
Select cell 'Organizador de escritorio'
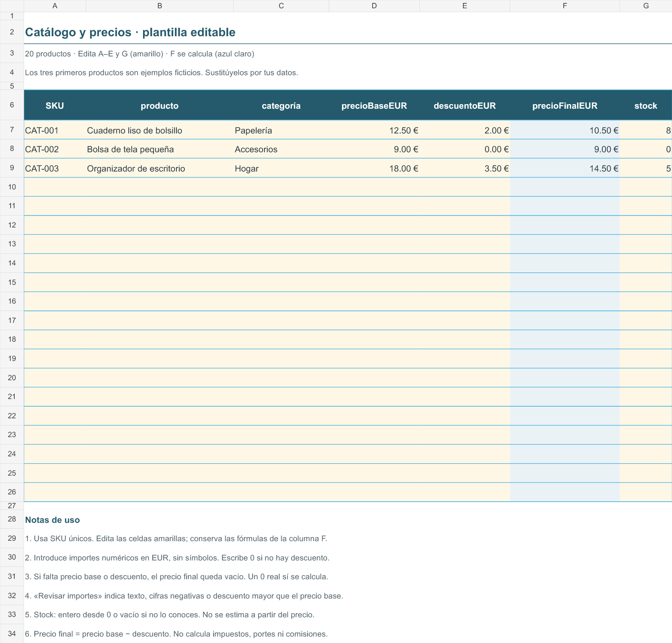click(160, 168)
